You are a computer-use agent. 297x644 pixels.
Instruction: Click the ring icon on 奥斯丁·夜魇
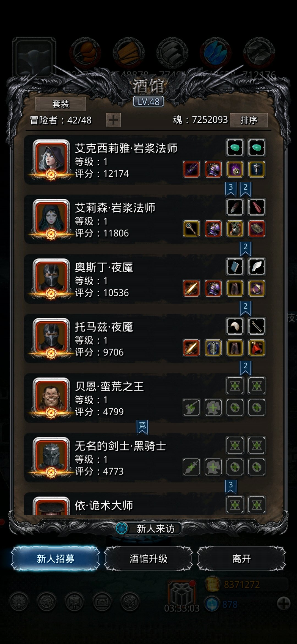pos(257,288)
